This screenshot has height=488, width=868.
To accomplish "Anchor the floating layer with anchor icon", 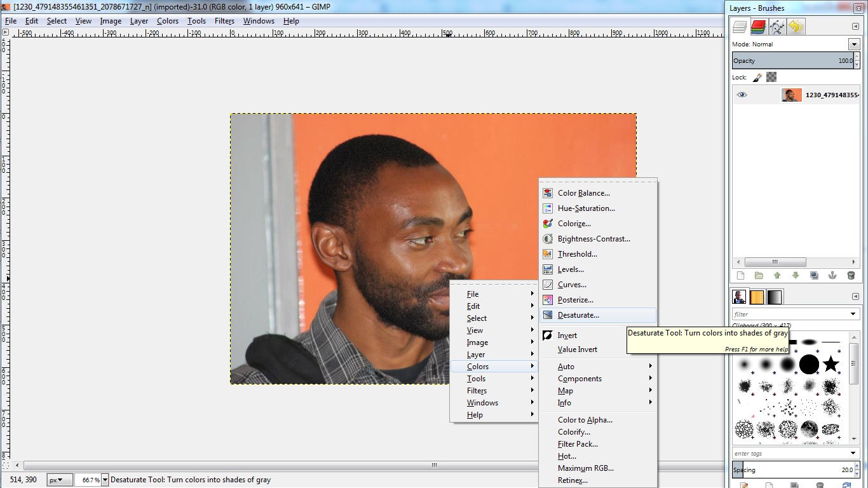I will [832, 276].
